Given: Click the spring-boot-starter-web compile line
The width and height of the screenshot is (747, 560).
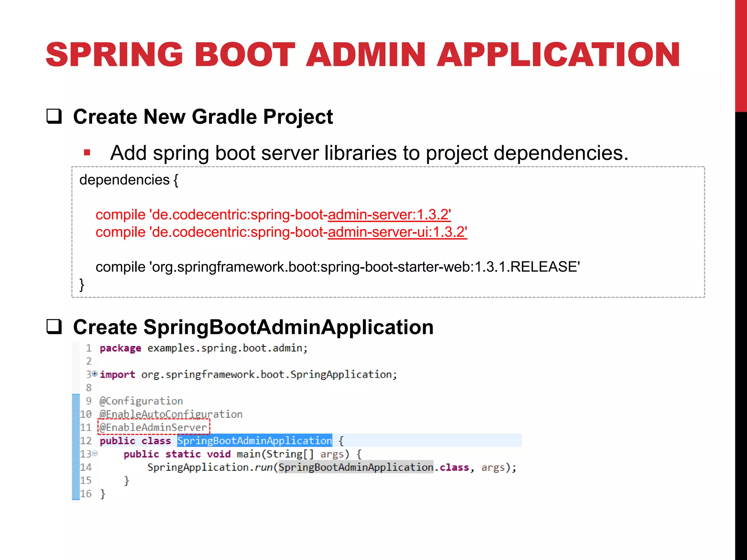Looking at the screenshot, I should click(x=337, y=267).
